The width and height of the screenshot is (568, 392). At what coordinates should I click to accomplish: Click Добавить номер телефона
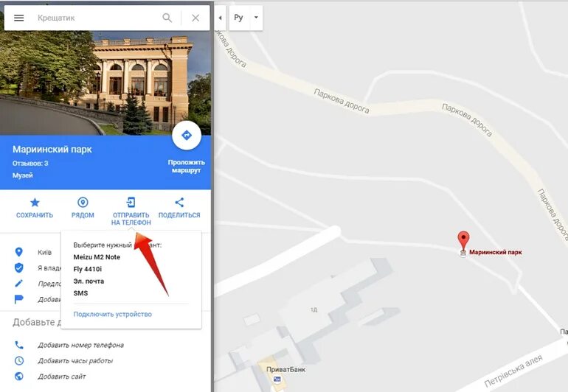click(x=81, y=345)
